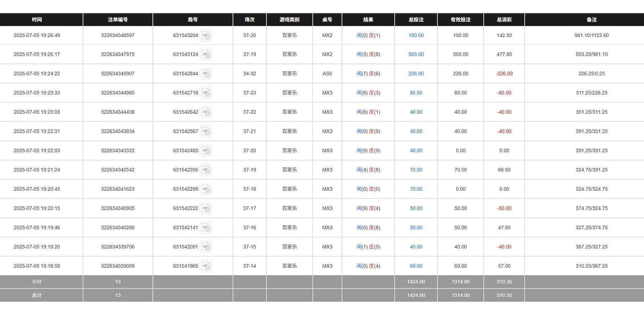
Task: Click video replay icon beside round 631543124
Action: 206,55
